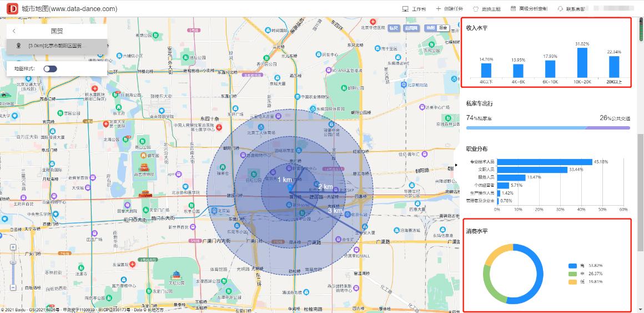644x313 pixels.
Task: Click the red D app logo
Action: (11, 8)
